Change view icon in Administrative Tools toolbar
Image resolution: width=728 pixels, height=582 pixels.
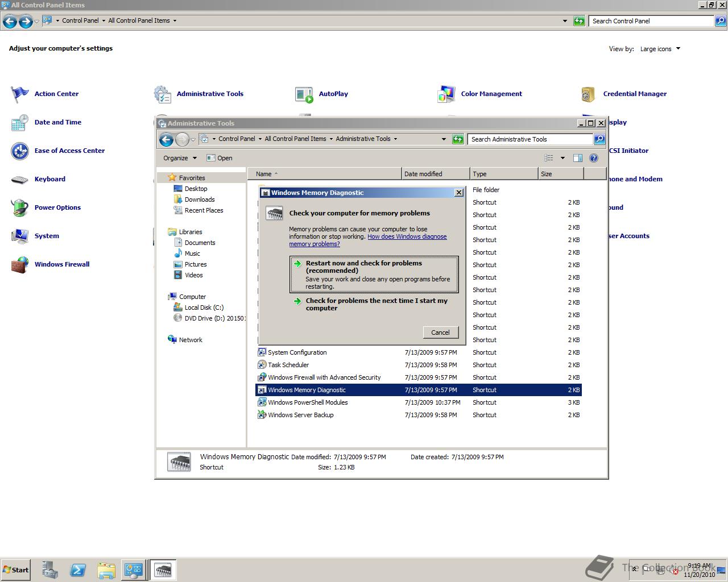tap(549, 158)
